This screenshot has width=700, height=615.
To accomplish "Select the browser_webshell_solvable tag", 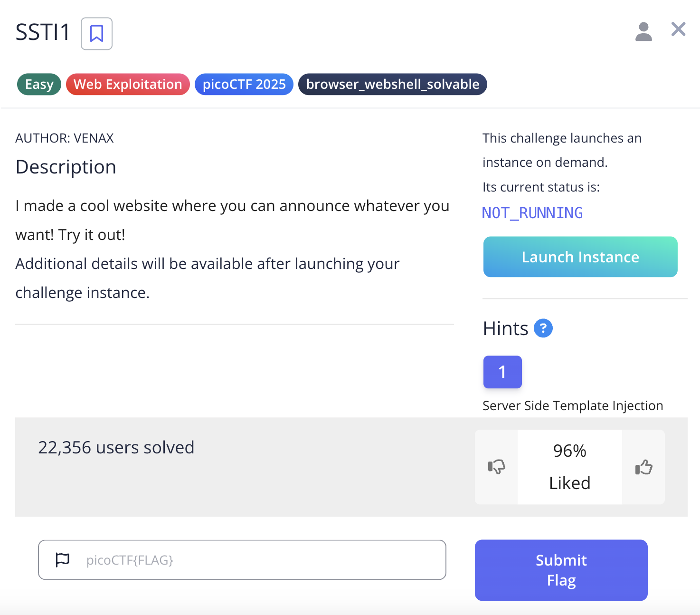I will [393, 84].
